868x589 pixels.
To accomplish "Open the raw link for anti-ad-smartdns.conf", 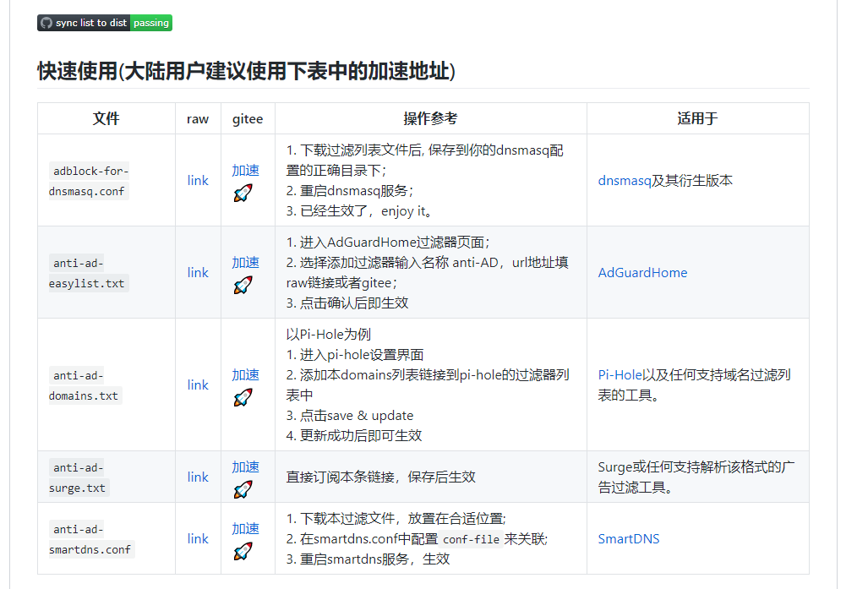I will click(x=197, y=538).
